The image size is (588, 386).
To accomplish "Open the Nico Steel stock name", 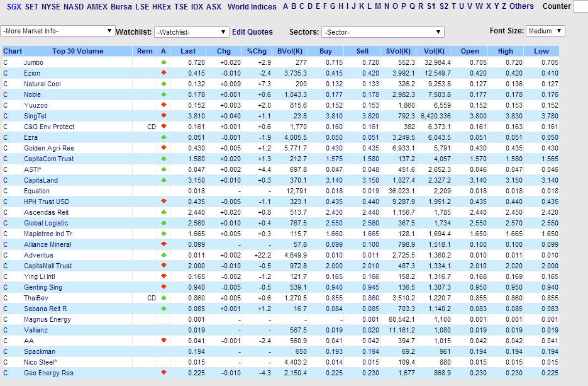I will pyautogui.click(x=40, y=362).
